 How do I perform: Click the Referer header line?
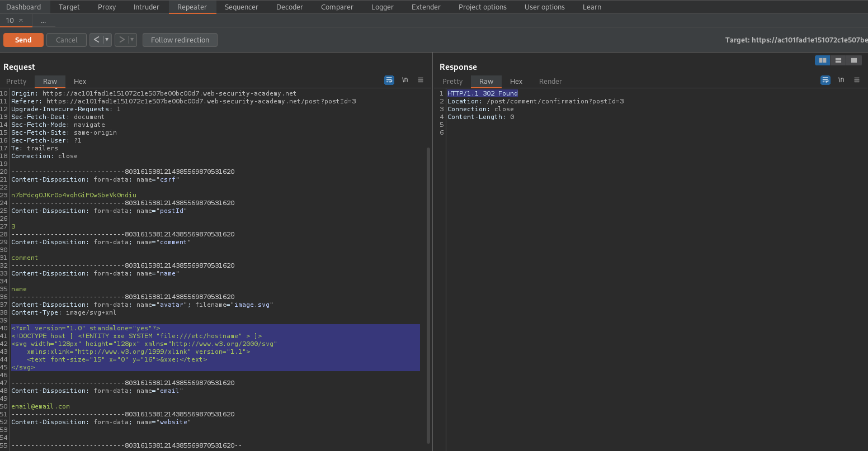point(183,101)
